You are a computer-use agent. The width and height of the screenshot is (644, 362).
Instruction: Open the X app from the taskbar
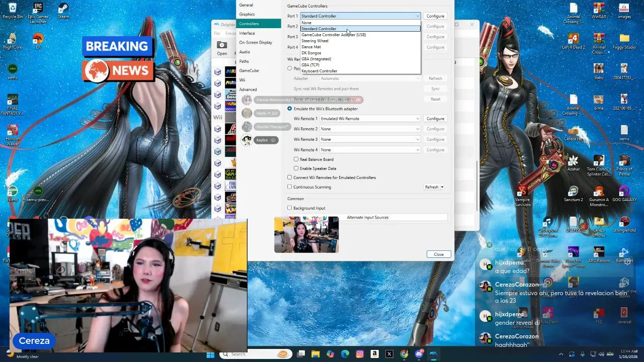pyautogui.click(x=389, y=354)
